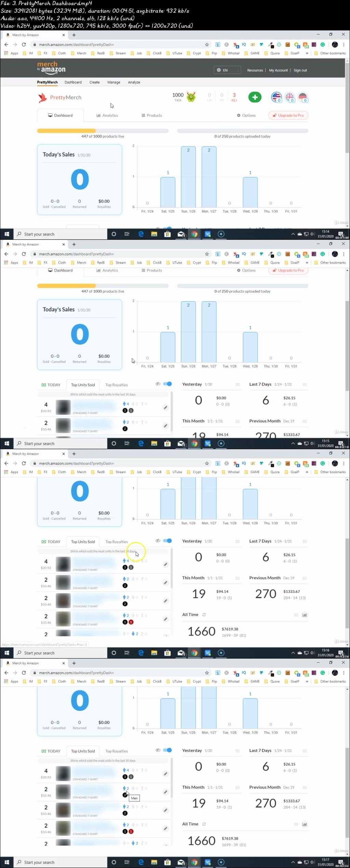Open Task View in the top frame's taskbar
Image resolution: width=350 pixels, height=868 pixels.
coord(127,234)
